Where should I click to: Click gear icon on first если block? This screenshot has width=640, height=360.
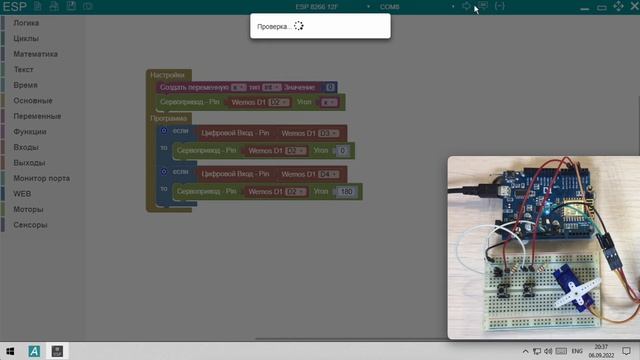[x=164, y=131]
